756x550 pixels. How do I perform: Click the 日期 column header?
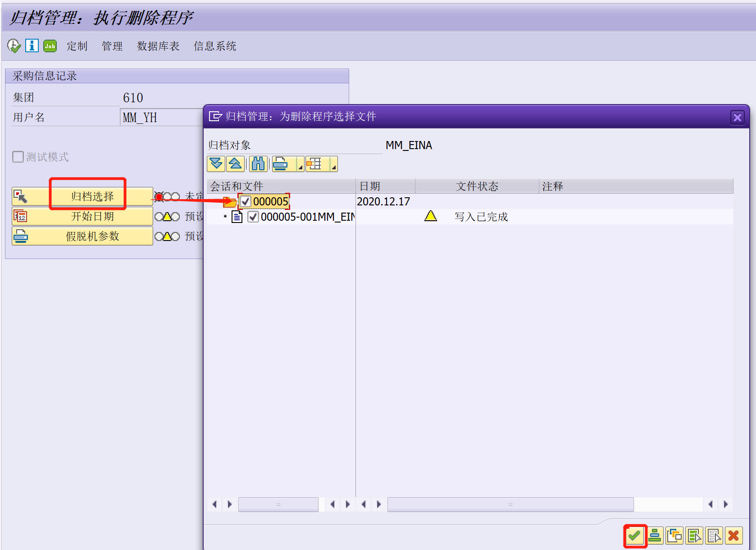tap(386, 186)
